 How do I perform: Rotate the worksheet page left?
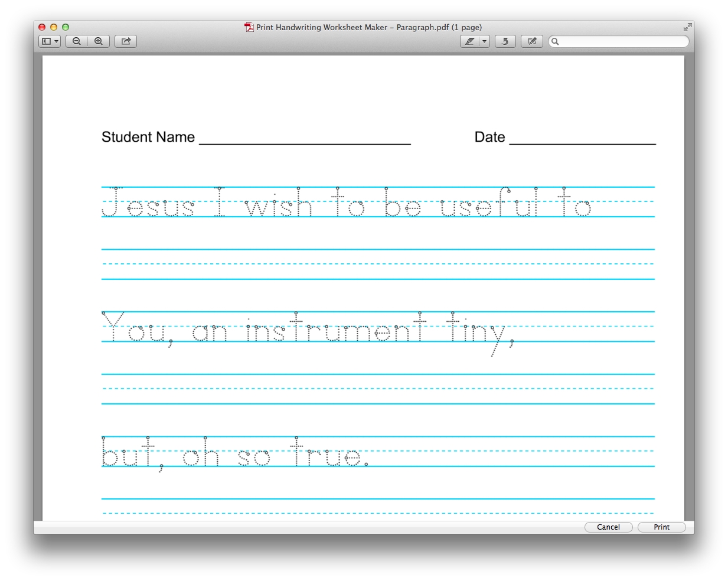pos(505,41)
